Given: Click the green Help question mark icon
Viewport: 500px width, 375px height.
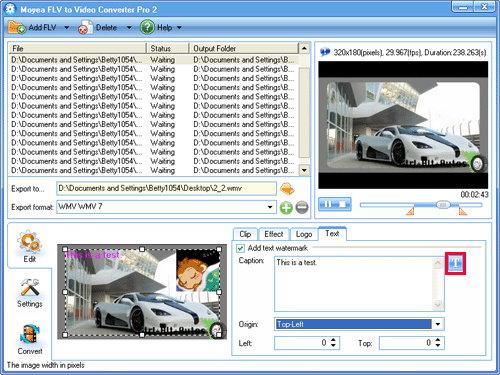Looking at the screenshot, I should (x=147, y=27).
